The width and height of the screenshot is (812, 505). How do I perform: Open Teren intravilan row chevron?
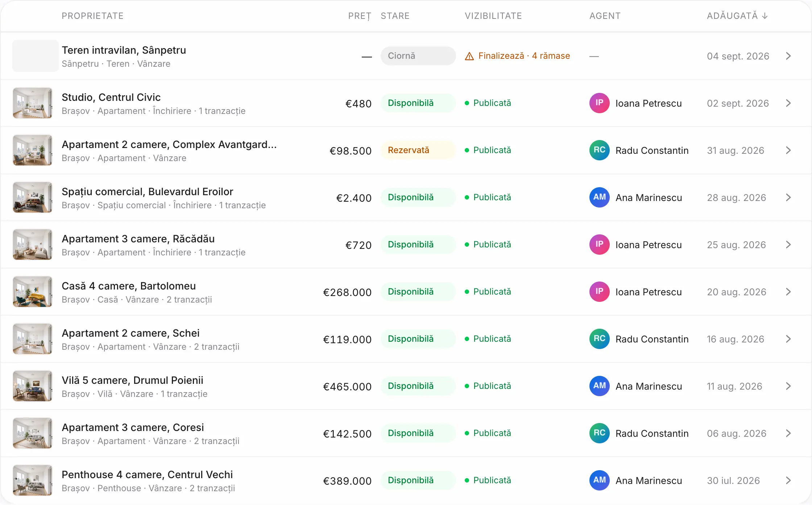click(788, 56)
